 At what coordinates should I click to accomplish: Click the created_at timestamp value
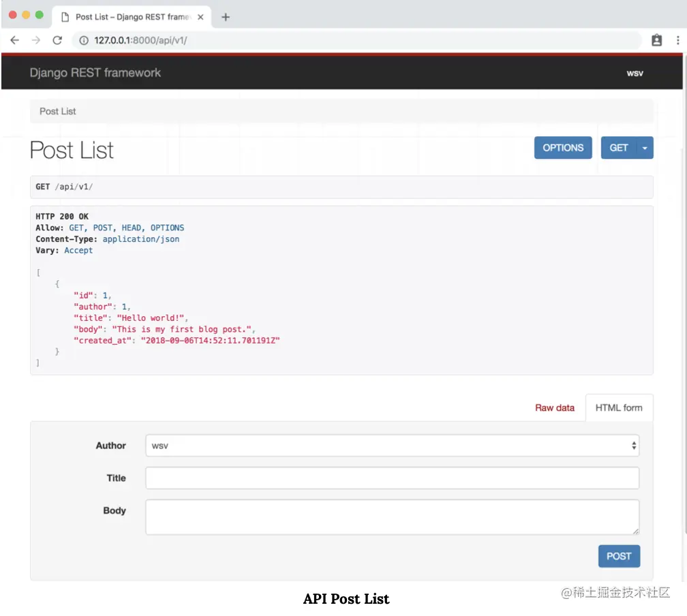click(211, 341)
